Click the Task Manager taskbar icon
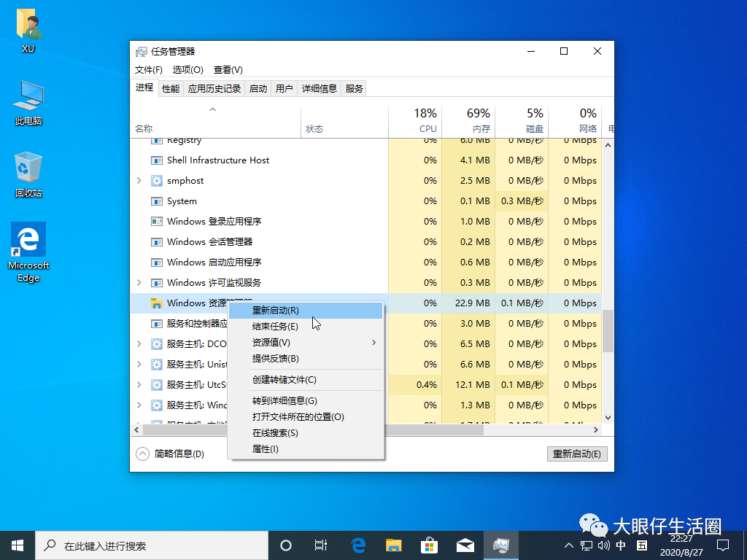Viewport: 747px width, 560px height. tap(501, 545)
